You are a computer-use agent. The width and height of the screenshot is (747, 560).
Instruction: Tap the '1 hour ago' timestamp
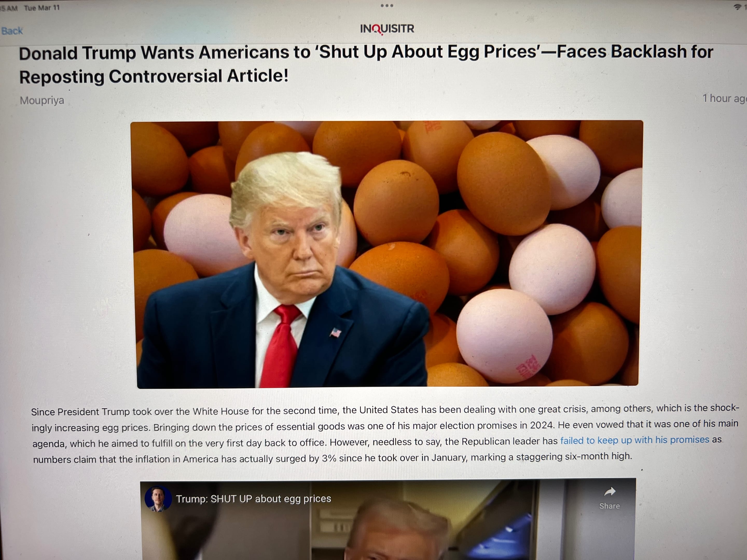[724, 99]
